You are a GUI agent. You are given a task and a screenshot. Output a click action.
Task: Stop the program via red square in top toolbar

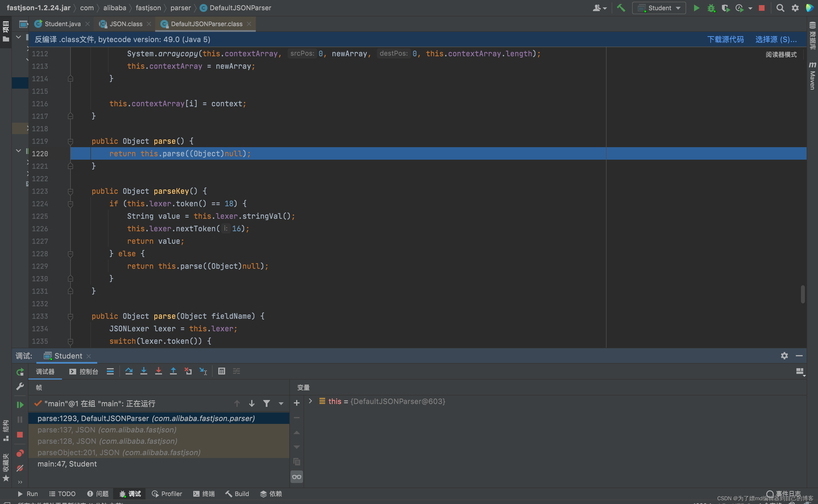(x=762, y=8)
